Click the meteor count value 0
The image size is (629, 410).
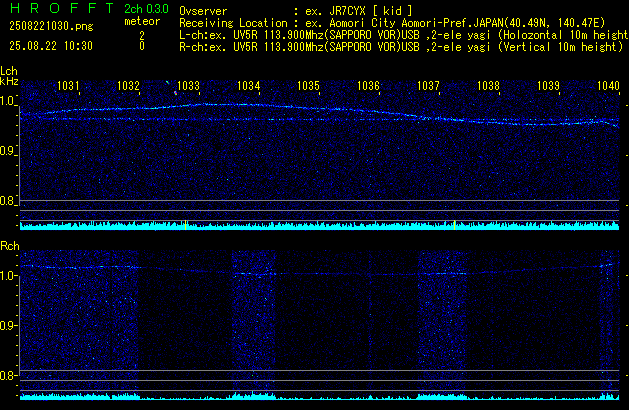click(142, 46)
